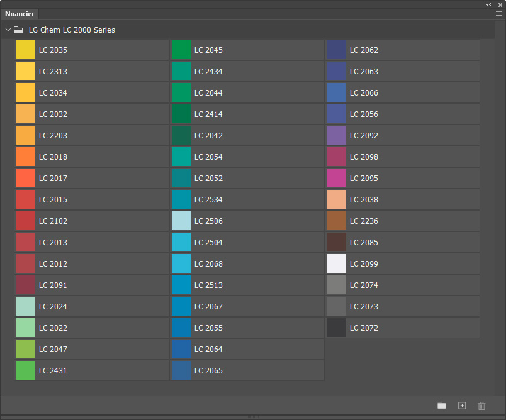Pick the green LC 2045 swatch

pos(181,50)
